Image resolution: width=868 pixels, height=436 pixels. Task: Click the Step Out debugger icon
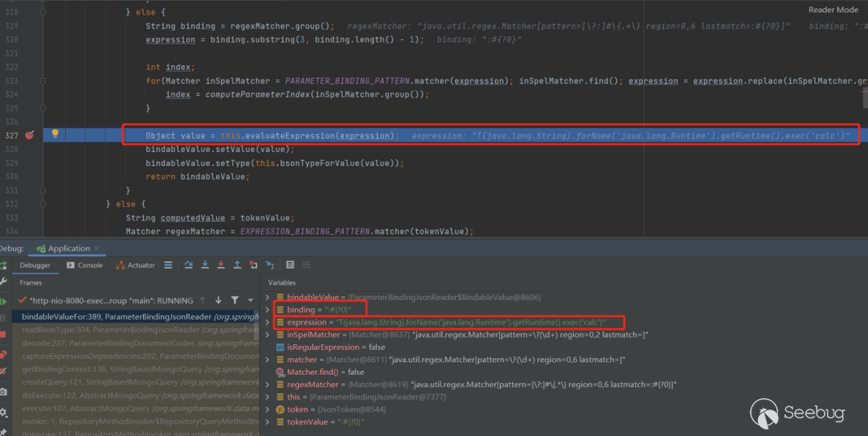pos(237,265)
